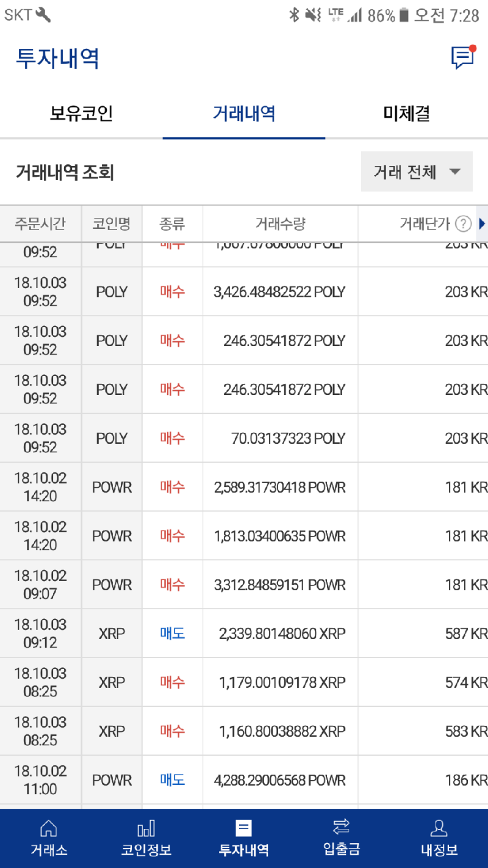Tap the 거래단가 help question mark icon
This screenshot has width=488, height=868.
pos(464,223)
